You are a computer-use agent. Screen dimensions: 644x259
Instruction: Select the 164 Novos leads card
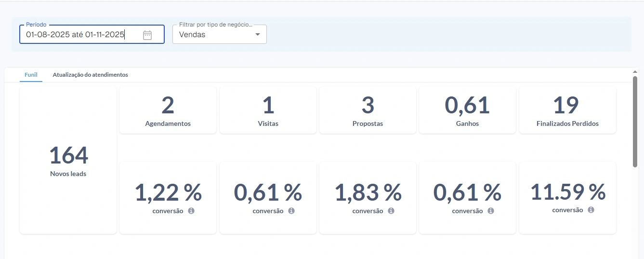tap(68, 161)
